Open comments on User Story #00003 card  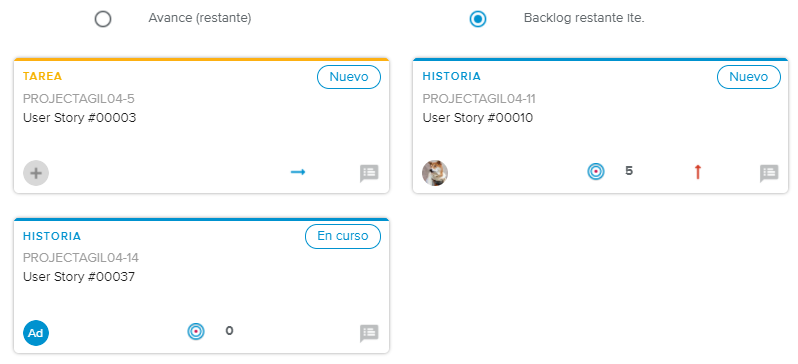tap(369, 173)
